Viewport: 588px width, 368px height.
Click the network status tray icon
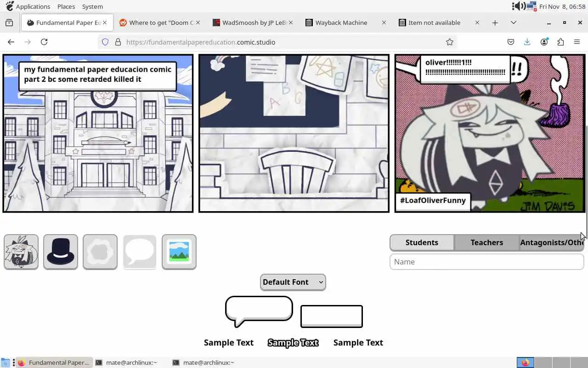pyautogui.click(x=532, y=6)
